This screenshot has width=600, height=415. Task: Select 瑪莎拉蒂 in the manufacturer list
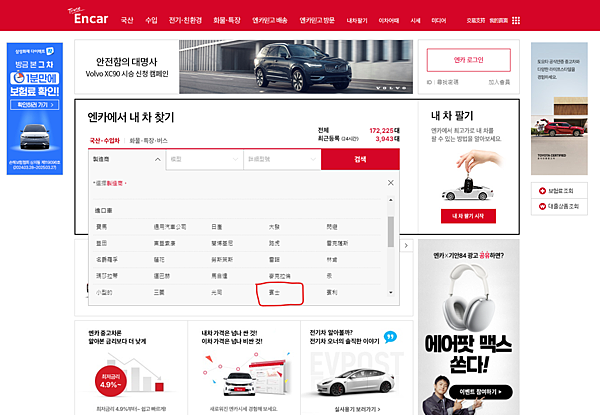[107, 276]
